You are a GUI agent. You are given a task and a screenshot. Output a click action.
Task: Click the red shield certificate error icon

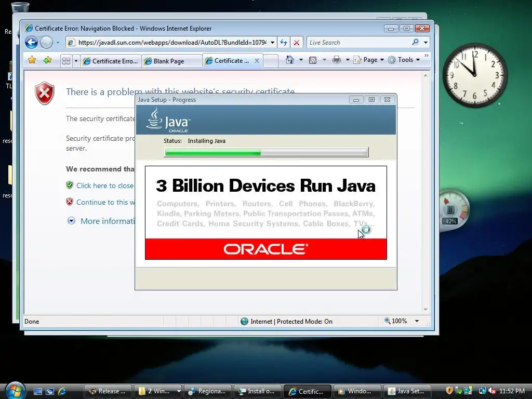coord(45,93)
